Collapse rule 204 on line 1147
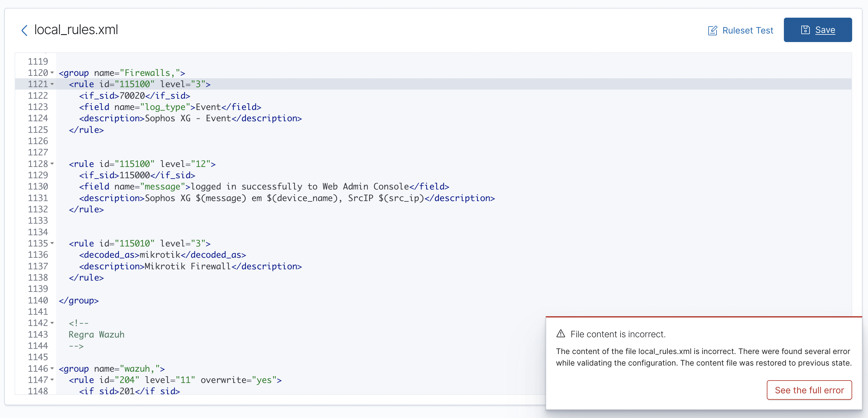The image size is (868, 418). coord(52,380)
